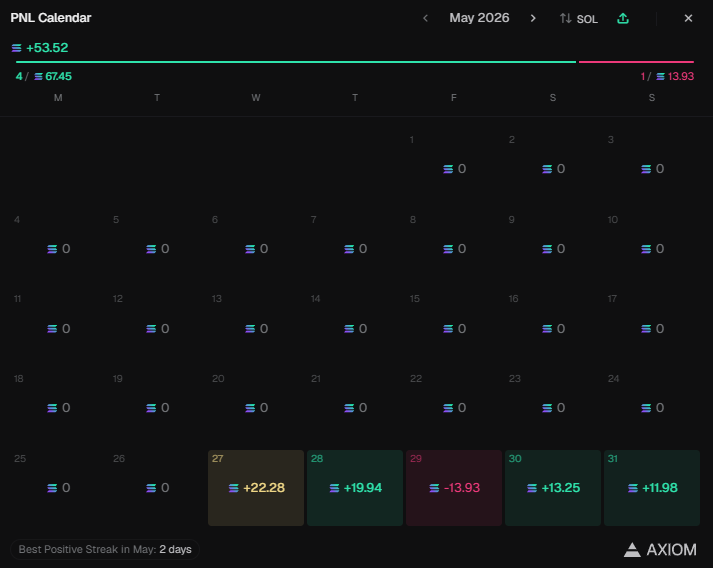The height and width of the screenshot is (568, 713).
Task: Click SOL icon in day 8 cell
Action: [x=448, y=249]
